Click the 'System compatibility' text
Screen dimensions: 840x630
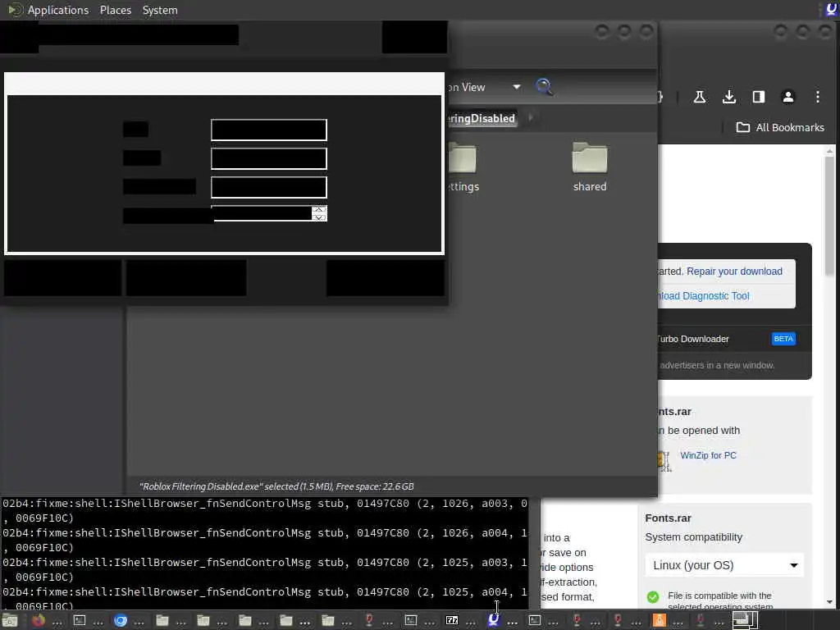(694, 537)
